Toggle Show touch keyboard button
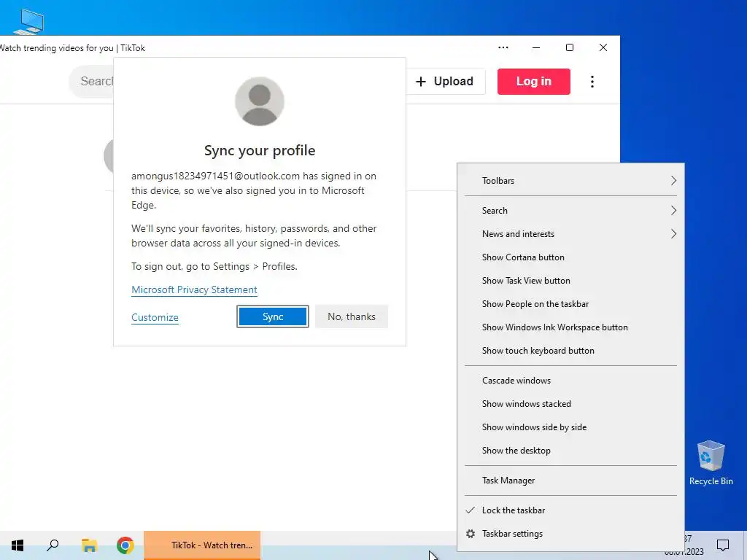This screenshot has height=560, width=747. [570, 351]
